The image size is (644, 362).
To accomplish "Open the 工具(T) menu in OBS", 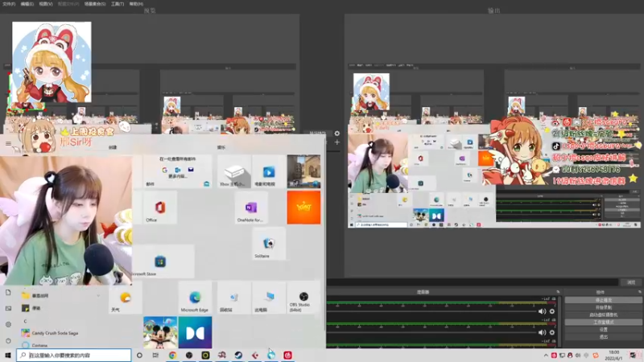I will coord(118,4).
